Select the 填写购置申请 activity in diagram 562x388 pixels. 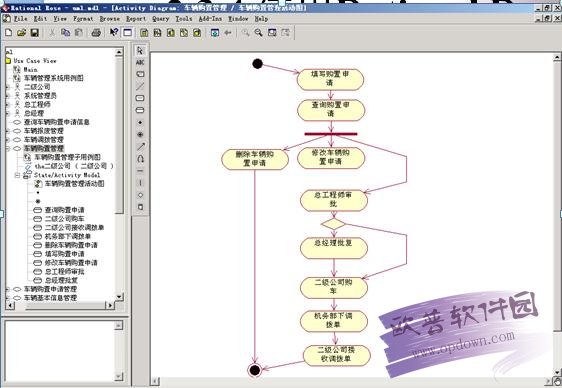pyautogui.click(x=330, y=80)
